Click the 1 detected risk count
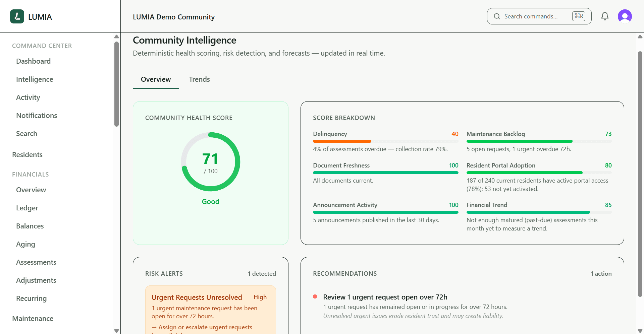644x334 pixels. [x=262, y=274]
